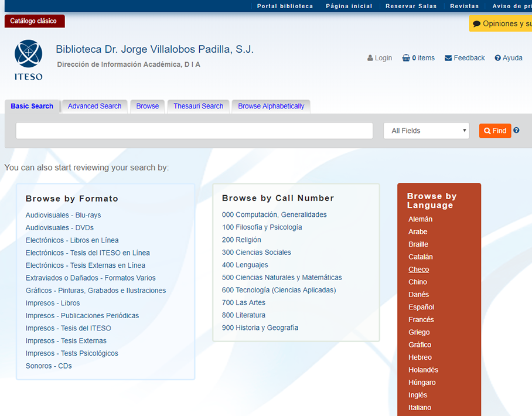Browse Impresos - Tesis Externas
The height and width of the screenshot is (416, 532).
pyautogui.click(x=66, y=340)
